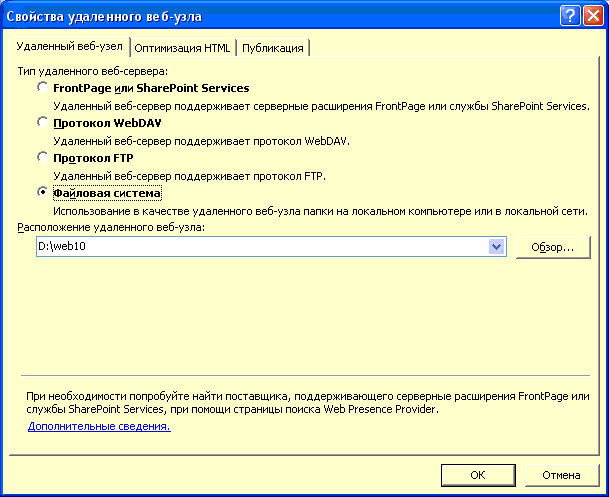This screenshot has width=609, height=497.
Task: Confirm settings with the OK button
Action: 478,475
